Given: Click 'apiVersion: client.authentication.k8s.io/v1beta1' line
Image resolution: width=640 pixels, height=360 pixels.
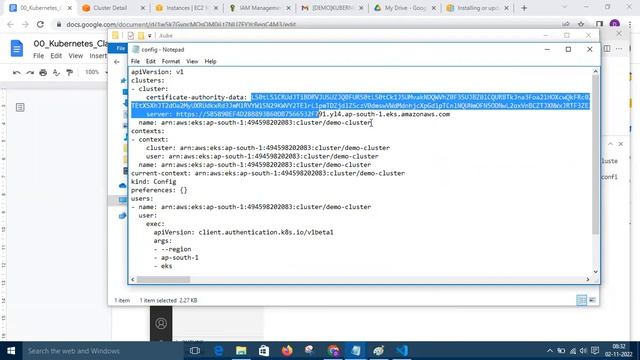Looking at the screenshot, I should coord(243,232).
